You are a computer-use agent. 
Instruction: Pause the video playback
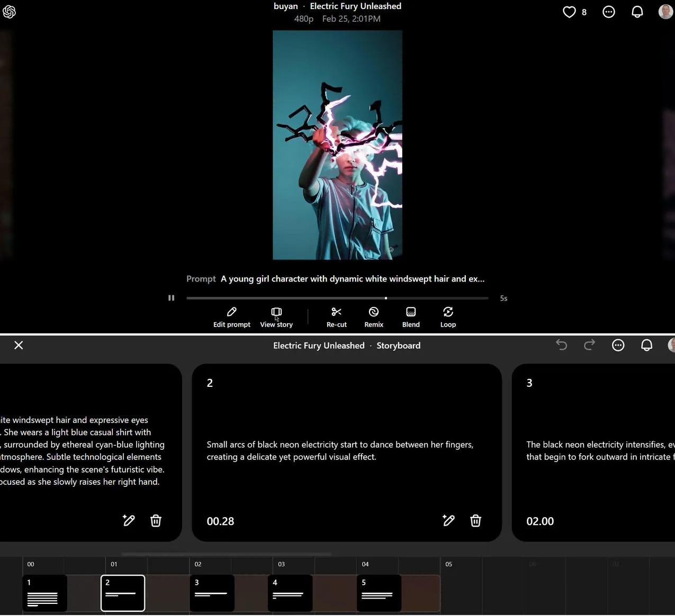coord(171,298)
